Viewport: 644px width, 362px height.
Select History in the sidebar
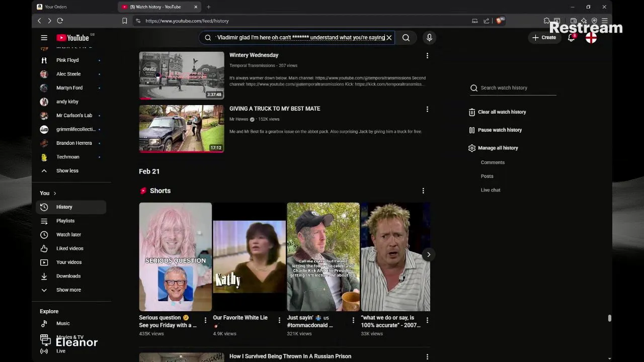(70, 207)
